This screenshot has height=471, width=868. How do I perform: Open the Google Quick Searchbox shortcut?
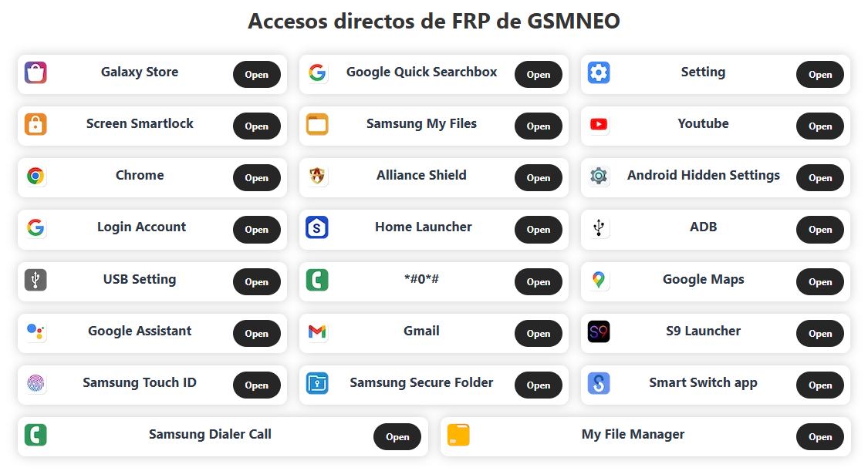(538, 75)
